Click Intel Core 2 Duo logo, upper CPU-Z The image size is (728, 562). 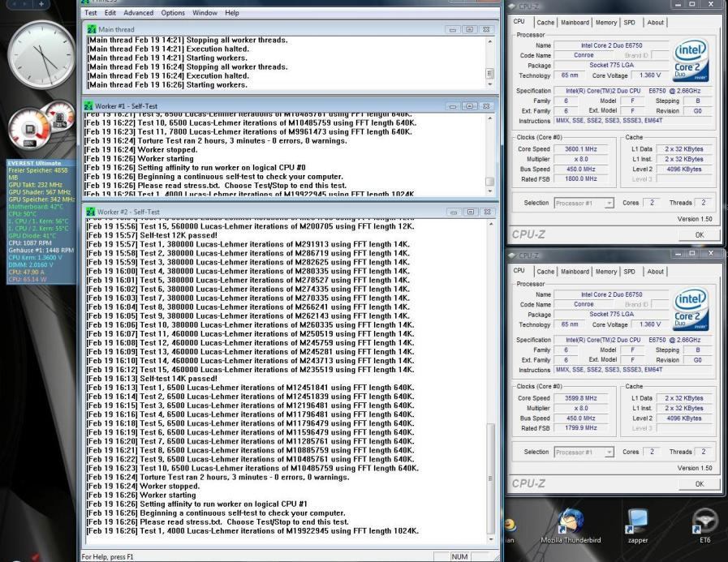click(691, 62)
